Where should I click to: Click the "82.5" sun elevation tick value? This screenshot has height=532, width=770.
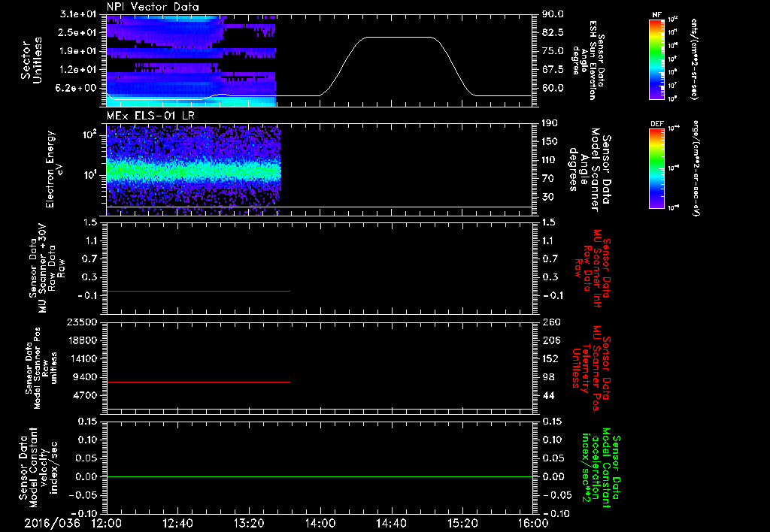pyautogui.click(x=553, y=32)
